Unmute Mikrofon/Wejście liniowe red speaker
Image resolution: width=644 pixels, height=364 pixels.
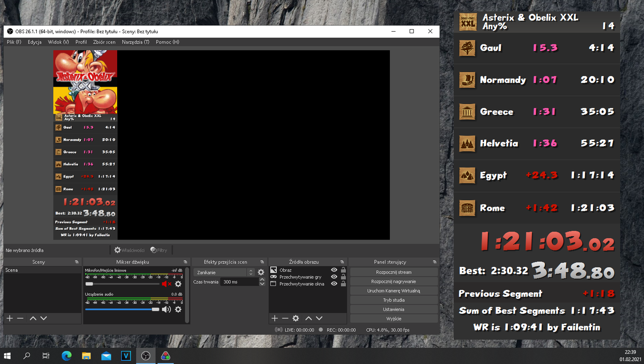pos(166,284)
